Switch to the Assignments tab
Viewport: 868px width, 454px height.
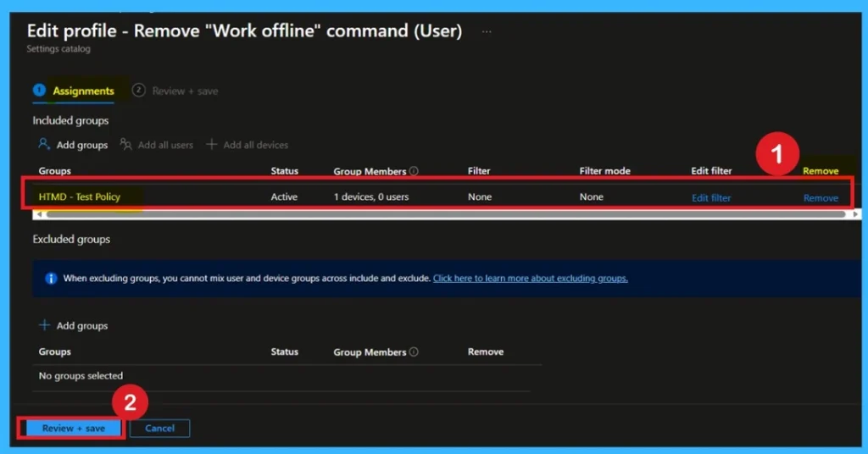(x=74, y=91)
